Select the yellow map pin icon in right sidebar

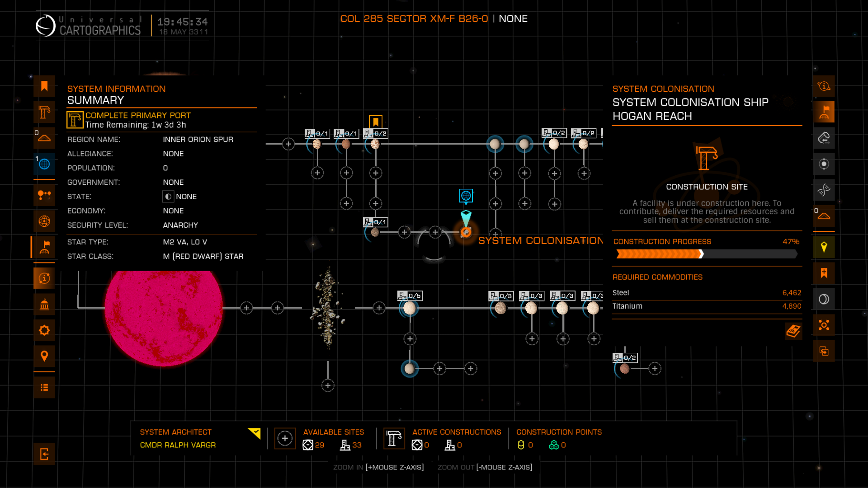click(824, 247)
